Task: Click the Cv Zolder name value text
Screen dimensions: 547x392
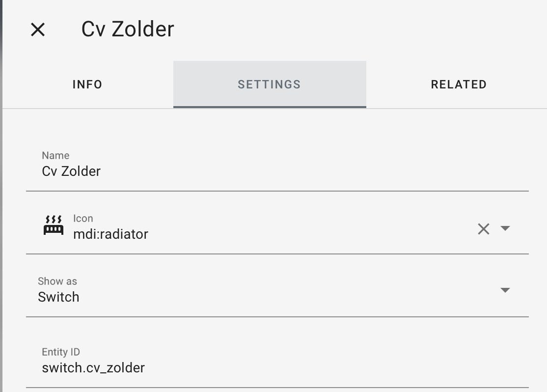Action: tap(71, 171)
